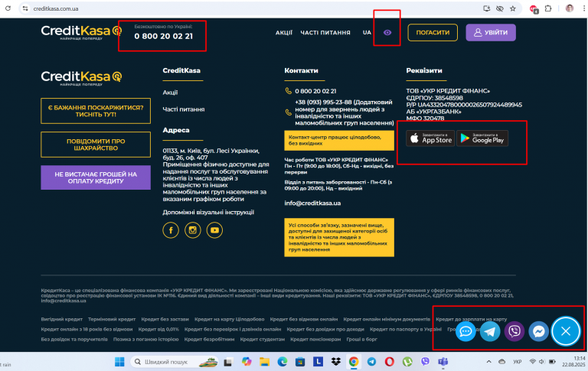Open File Explorer from taskbar
Viewport: 588px width, 371px height.
(264, 362)
